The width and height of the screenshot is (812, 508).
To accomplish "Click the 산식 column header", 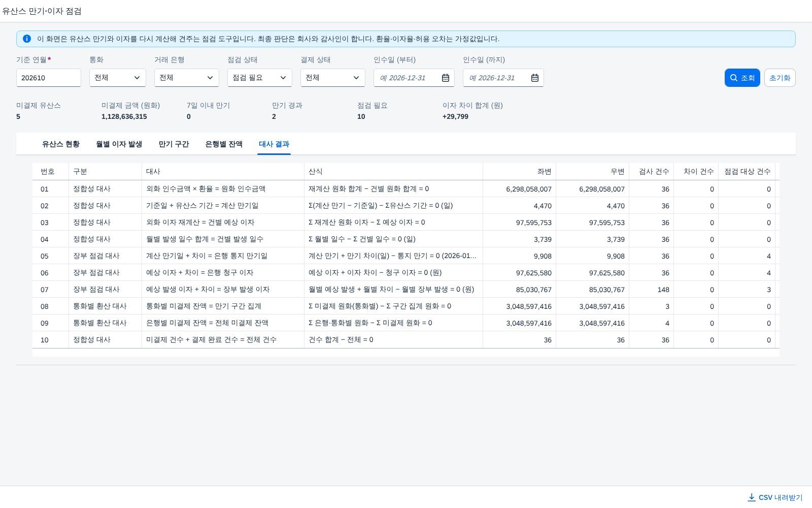I will tap(394, 172).
